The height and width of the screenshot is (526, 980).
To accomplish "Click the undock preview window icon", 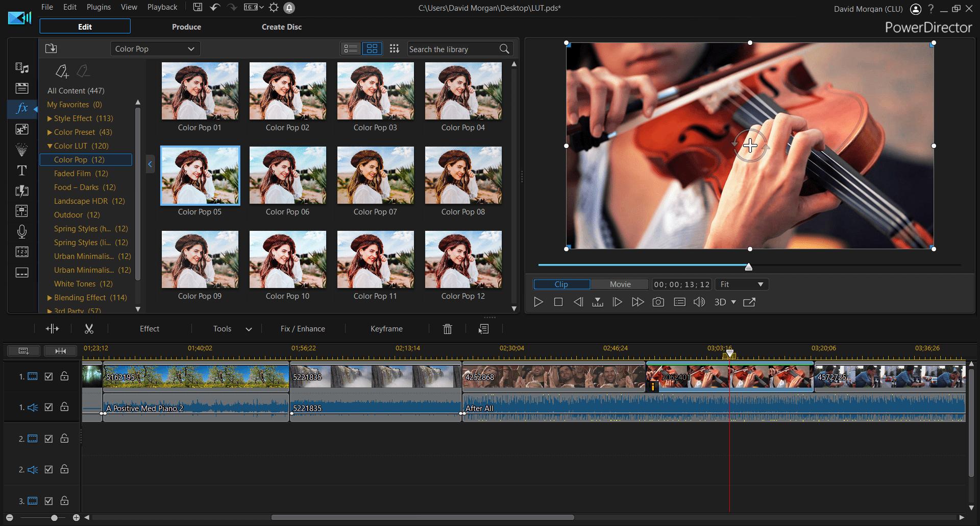I will pos(749,302).
